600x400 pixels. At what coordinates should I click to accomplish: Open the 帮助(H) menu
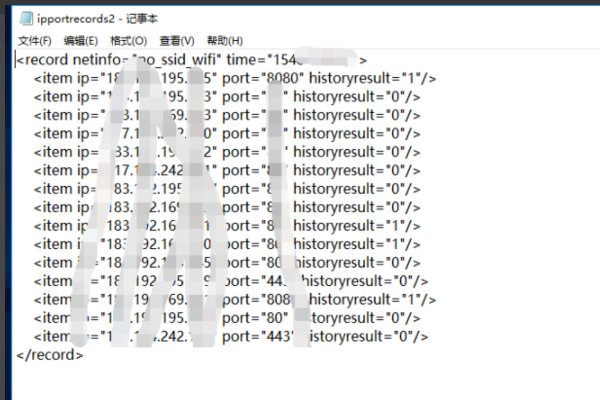(225, 41)
